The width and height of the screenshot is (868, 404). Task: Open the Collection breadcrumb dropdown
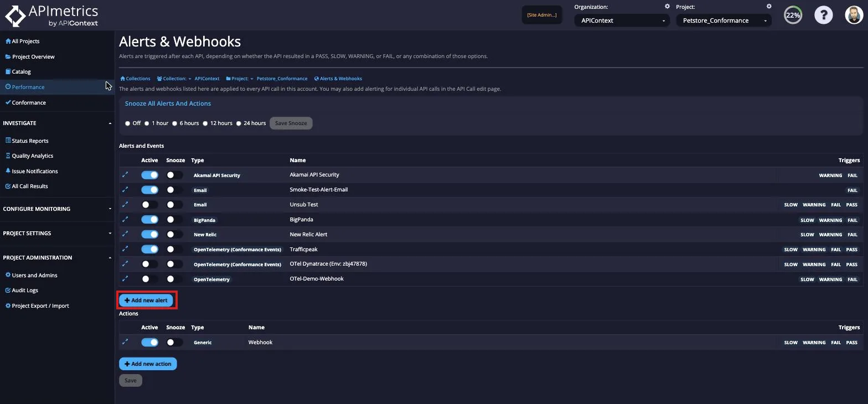tap(174, 79)
